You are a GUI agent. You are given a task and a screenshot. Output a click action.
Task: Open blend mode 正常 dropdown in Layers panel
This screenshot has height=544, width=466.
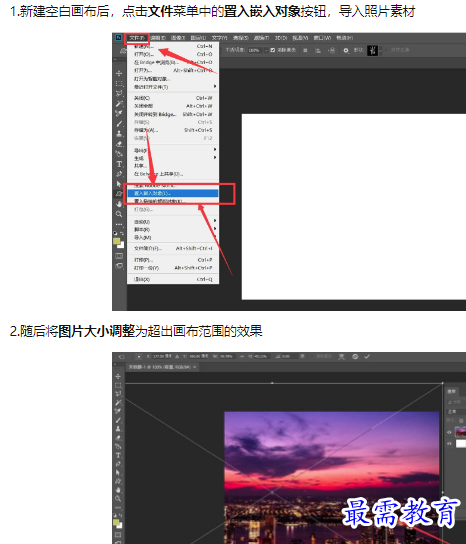pyautogui.click(x=456, y=411)
